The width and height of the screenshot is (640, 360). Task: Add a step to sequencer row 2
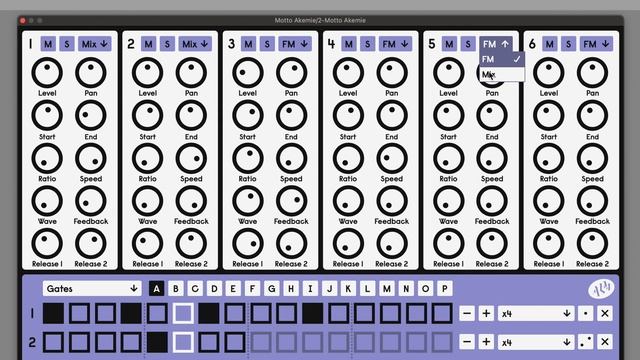[x=486, y=342]
